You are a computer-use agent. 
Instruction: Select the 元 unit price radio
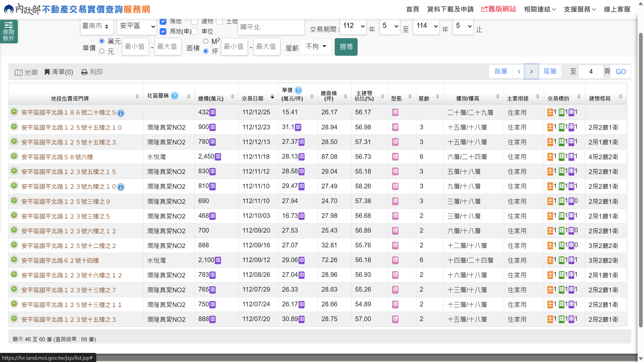point(102,51)
